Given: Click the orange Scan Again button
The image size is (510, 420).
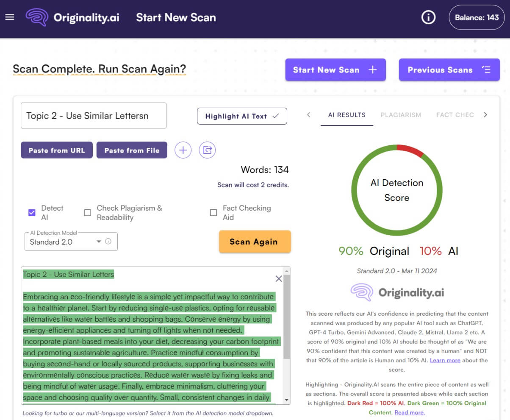Looking at the screenshot, I should 255,242.
